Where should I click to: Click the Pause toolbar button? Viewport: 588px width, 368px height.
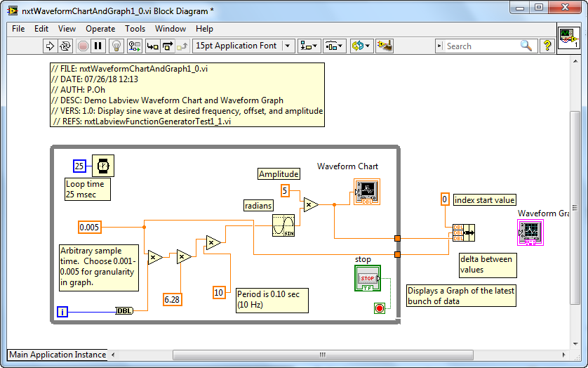98,46
